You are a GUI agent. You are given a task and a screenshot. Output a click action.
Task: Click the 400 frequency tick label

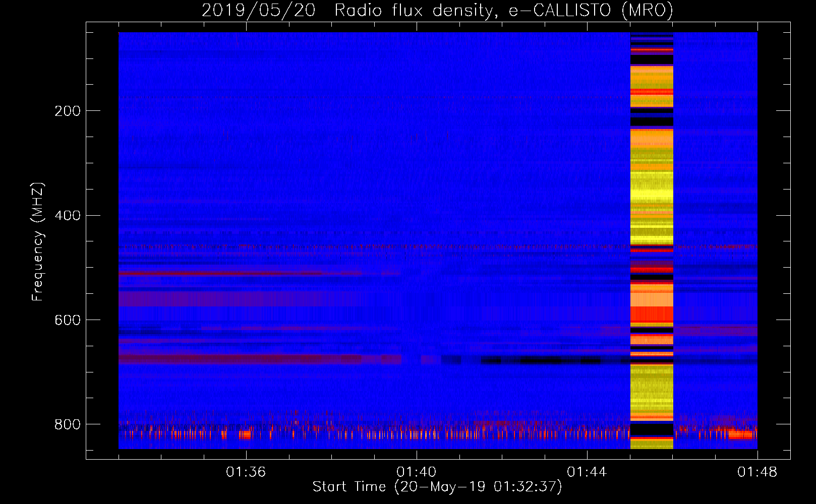pos(68,216)
